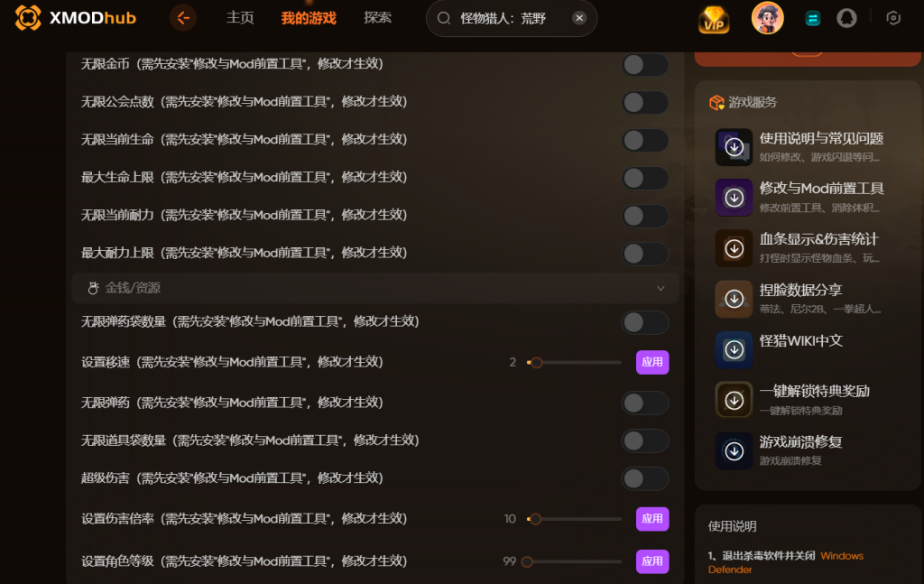Click the 游戏服务 panel heading
Screen dimensions: 924x584
coord(753,103)
